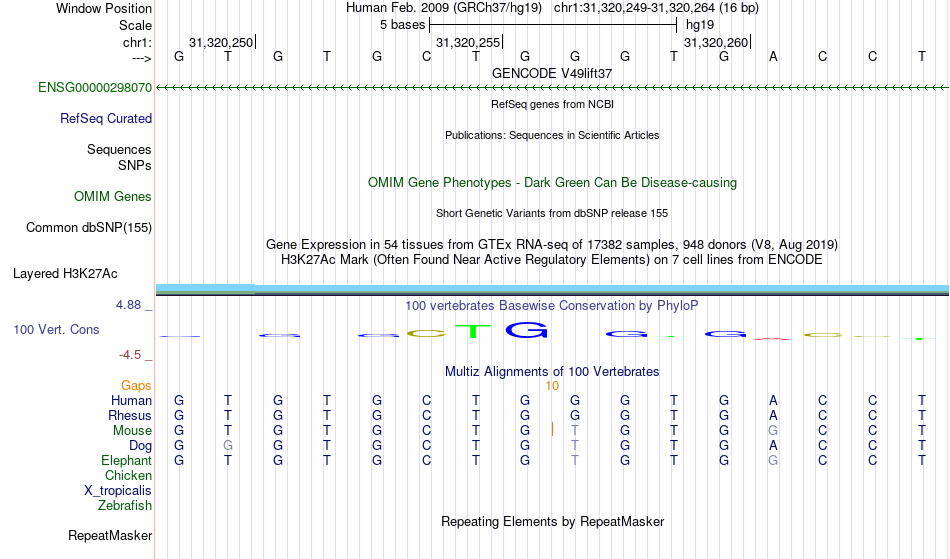
Task: Click the ENSG00000298070 gene label
Action: point(95,87)
